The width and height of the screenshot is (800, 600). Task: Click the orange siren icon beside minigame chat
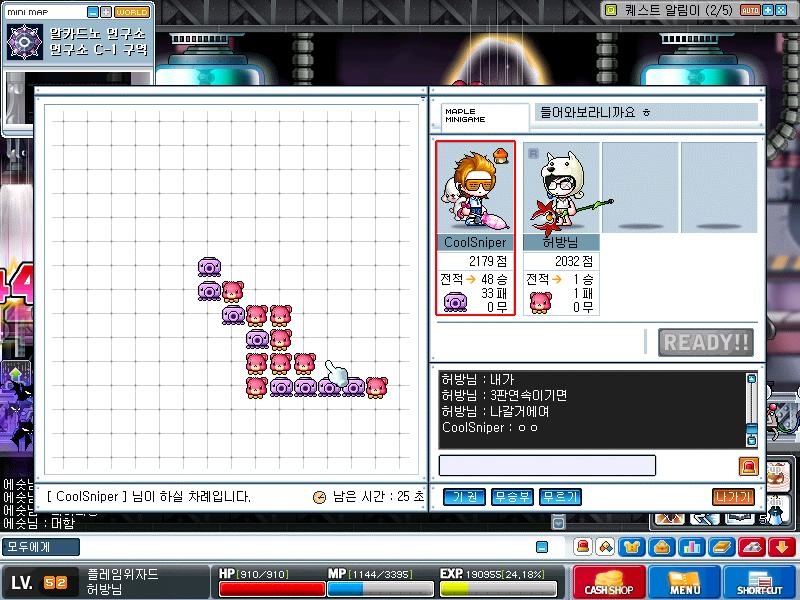point(748,466)
